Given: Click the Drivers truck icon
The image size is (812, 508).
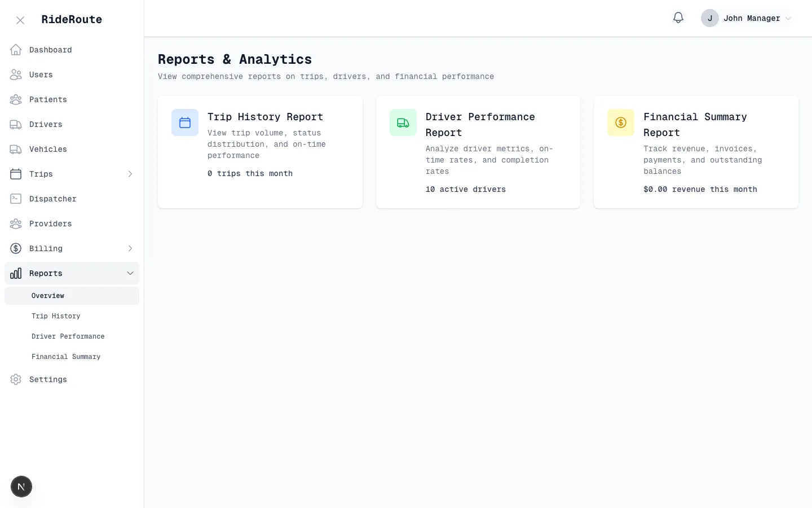Looking at the screenshot, I should (16, 124).
